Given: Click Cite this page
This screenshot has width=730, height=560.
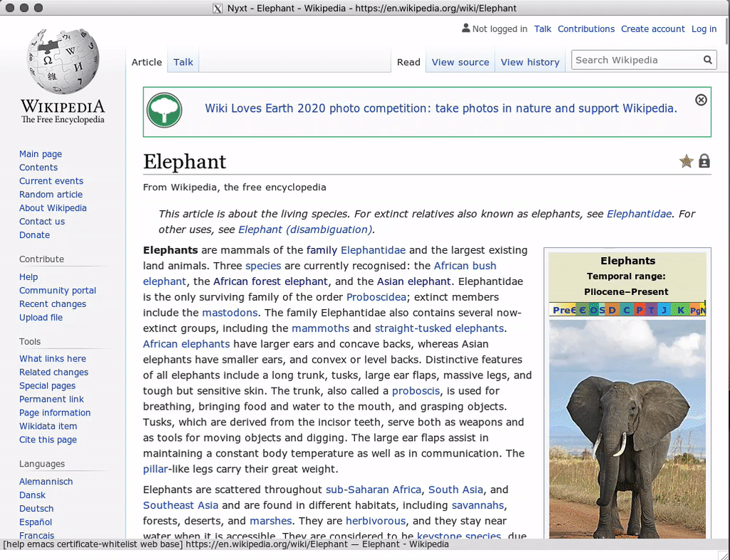Looking at the screenshot, I should [x=48, y=440].
